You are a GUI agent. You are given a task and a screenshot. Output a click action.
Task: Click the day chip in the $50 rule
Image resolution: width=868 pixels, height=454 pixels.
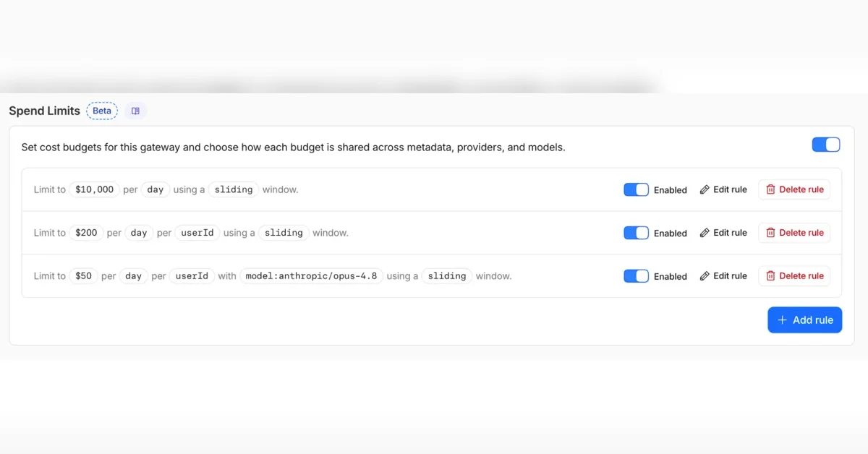(x=134, y=276)
